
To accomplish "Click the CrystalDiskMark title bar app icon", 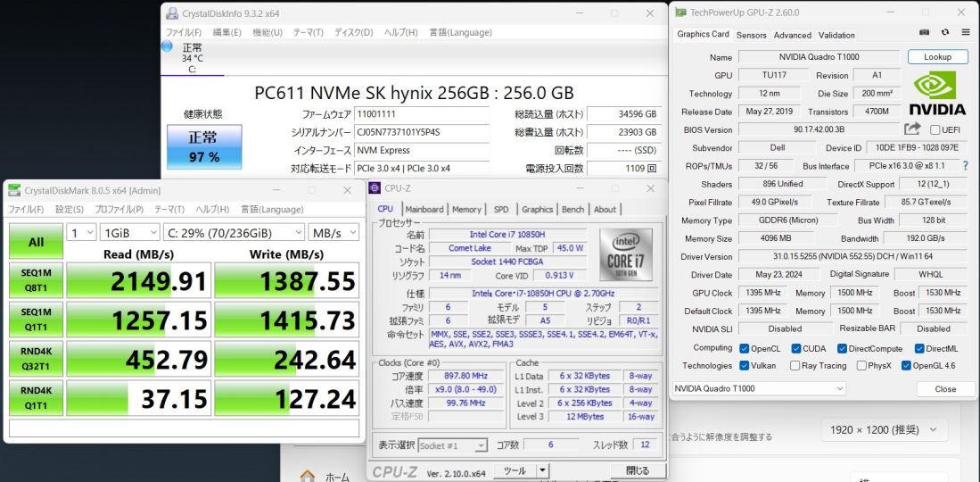I will [13, 190].
